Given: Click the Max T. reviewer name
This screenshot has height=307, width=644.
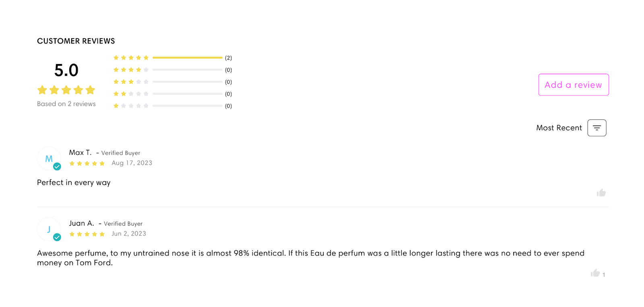Looking at the screenshot, I should point(80,152).
